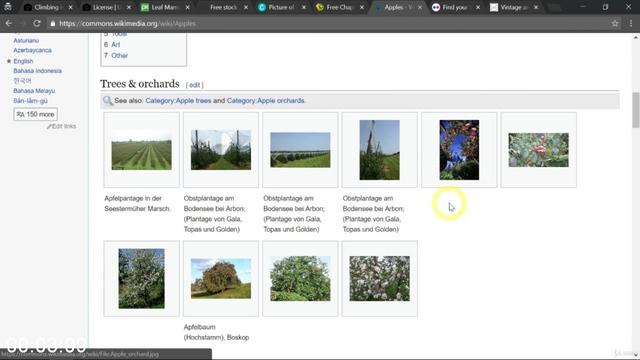This screenshot has height=360, width=640.
Task: Open the red apples on branch thumbnail
Action: [x=538, y=150]
